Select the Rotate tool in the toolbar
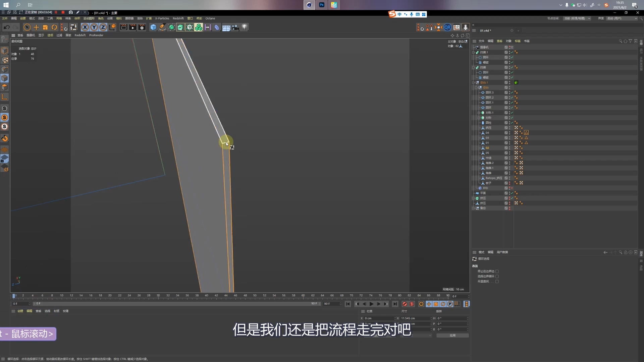The height and width of the screenshot is (362, 644). (x=54, y=27)
